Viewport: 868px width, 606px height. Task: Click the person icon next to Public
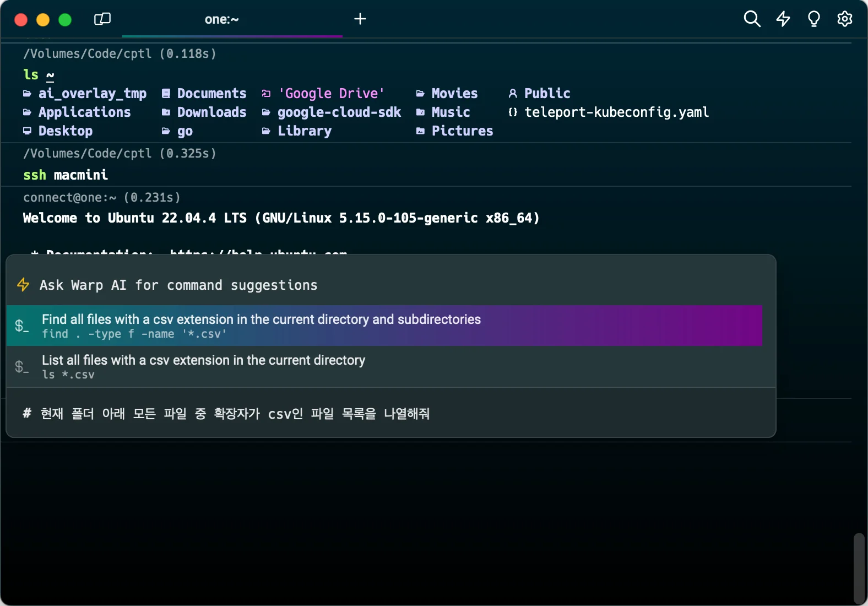513,94
